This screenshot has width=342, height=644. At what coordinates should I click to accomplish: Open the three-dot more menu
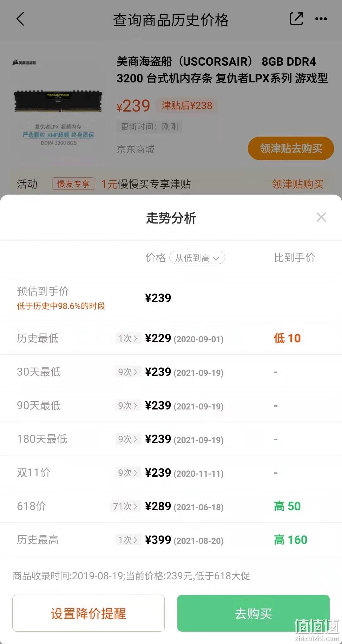321,19
